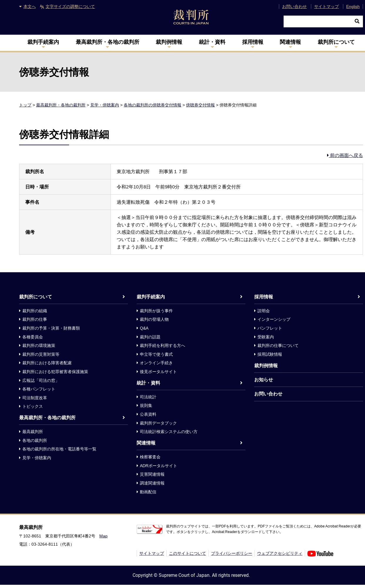This screenshot has width=365, height=588.
Task: Click the text size adjustment icon
Action: pos(42,7)
